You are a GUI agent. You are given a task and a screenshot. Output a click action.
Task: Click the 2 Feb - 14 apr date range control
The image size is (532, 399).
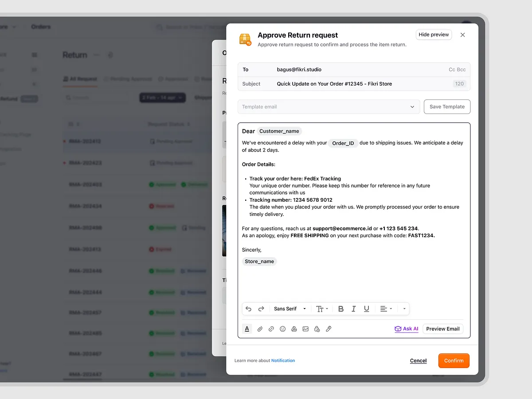click(x=162, y=97)
